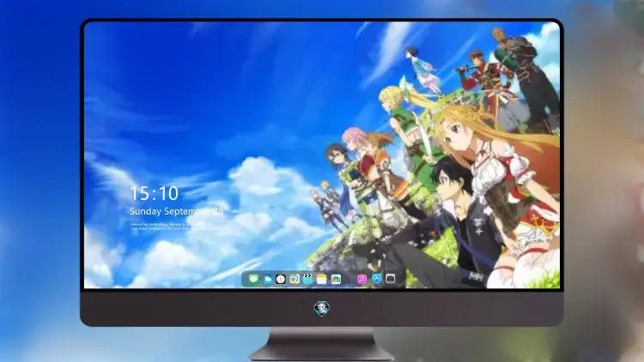Open the photo gallery app in dock
This screenshot has height=362, width=644.
coord(336,279)
